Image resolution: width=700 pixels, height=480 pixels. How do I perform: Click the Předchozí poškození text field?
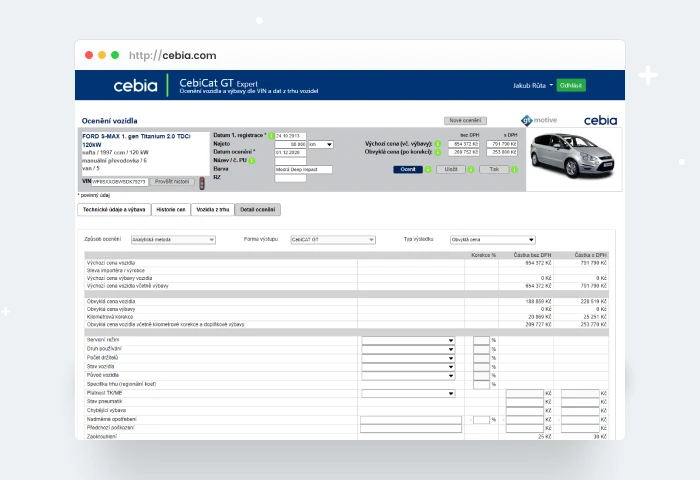coord(411,429)
